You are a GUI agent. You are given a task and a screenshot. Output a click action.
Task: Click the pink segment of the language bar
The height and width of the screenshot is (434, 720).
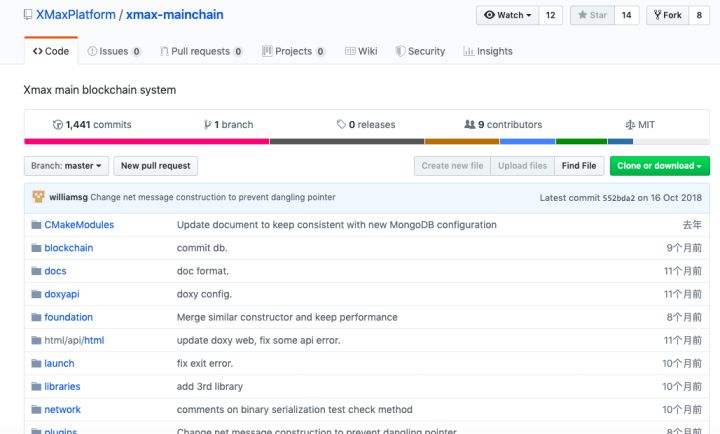pos(147,141)
